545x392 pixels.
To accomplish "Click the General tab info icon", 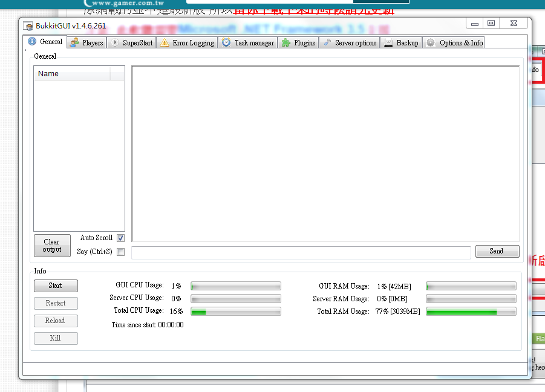I will coord(32,42).
